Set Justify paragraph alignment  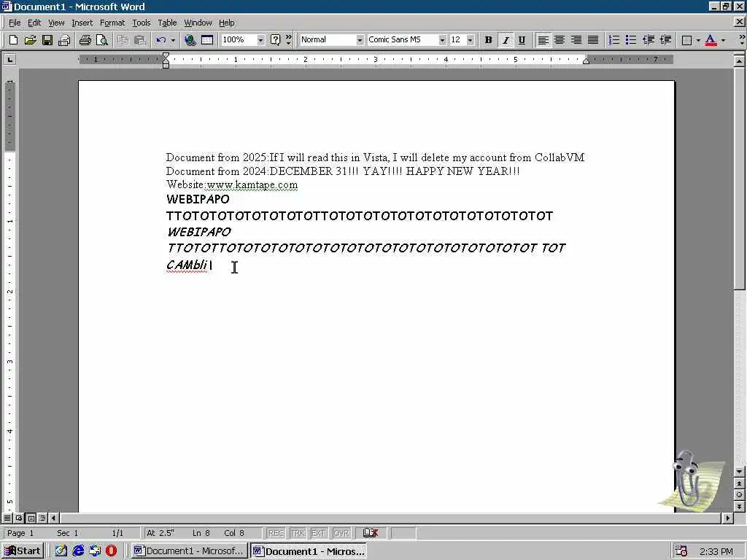(593, 40)
